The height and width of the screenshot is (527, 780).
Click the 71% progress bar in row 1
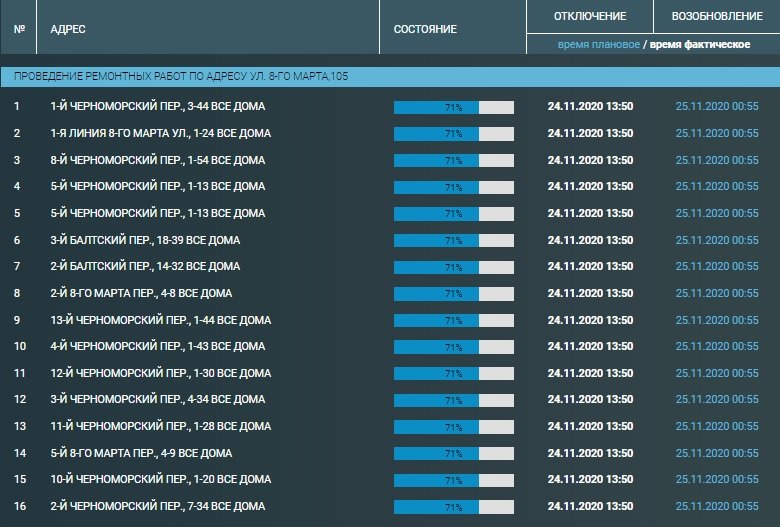coord(454,107)
